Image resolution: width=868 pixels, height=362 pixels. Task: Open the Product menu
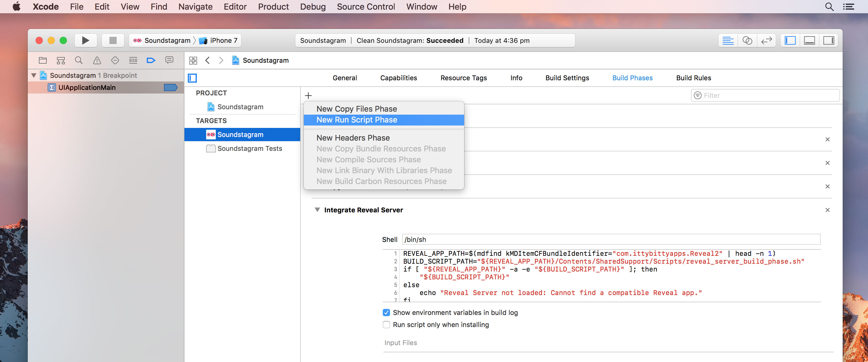pyautogui.click(x=273, y=7)
